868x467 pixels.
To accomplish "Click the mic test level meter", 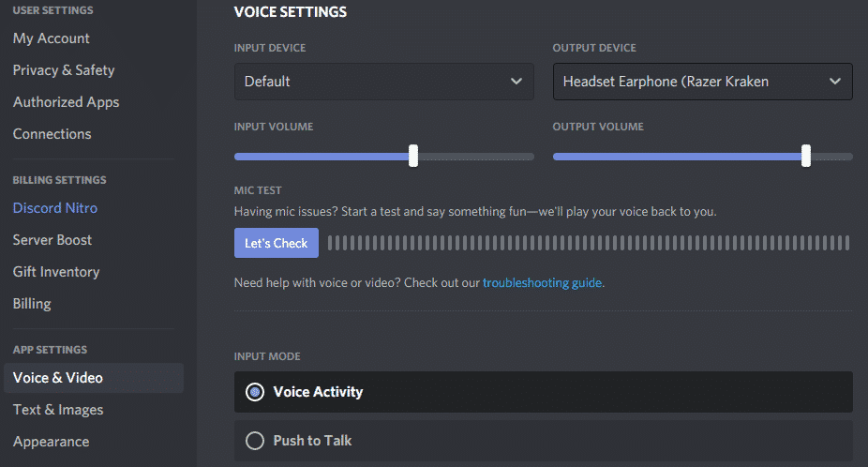I will (589, 243).
